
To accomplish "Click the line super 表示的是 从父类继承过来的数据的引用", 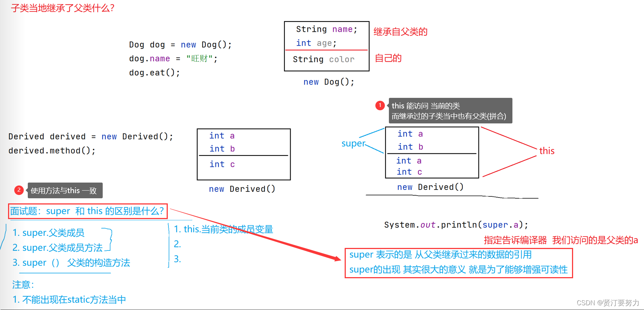I will click(440, 254).
